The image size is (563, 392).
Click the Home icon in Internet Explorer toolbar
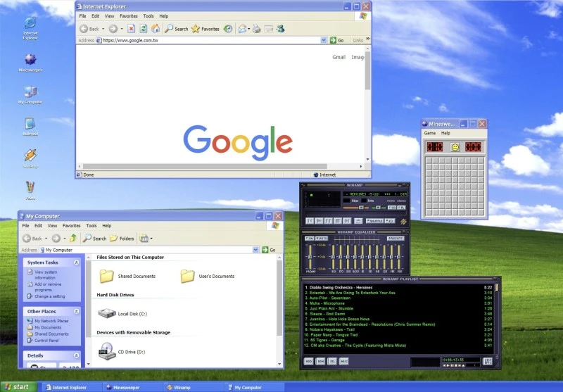click(156, 29)
